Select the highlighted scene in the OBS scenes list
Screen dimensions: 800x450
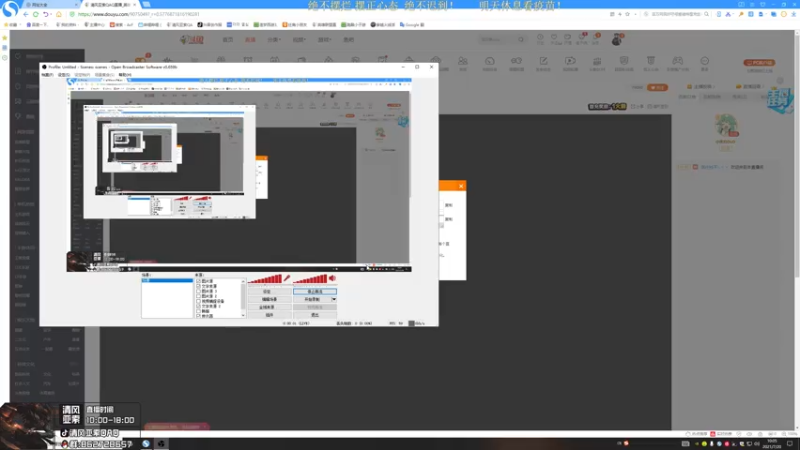[x=167, y=280]
